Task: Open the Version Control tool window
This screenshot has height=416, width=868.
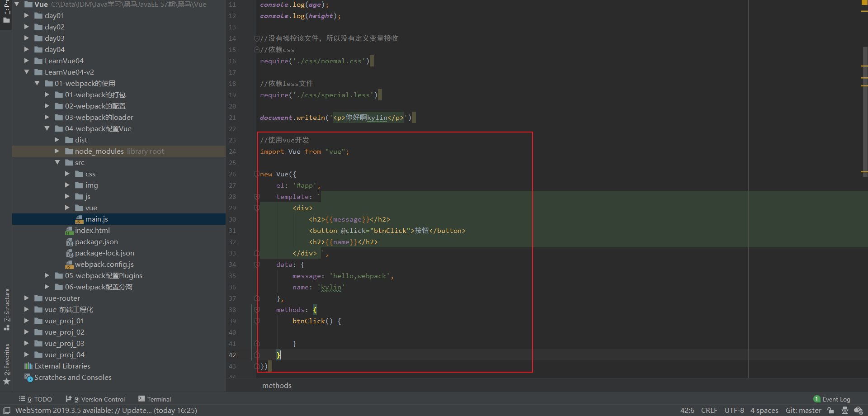Action: (x=95, y=399)
